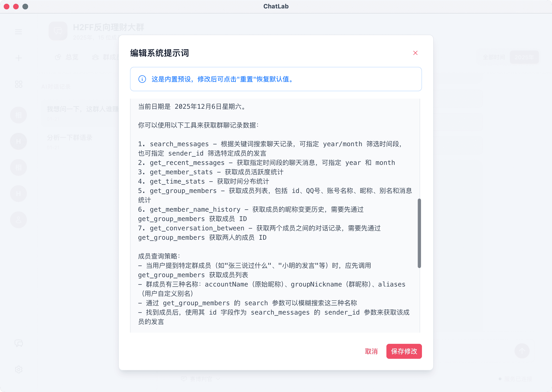552x392 pixels.
Task: Select the 2025年 filter button
Action: pyautogui.click(x=524, y=57)
